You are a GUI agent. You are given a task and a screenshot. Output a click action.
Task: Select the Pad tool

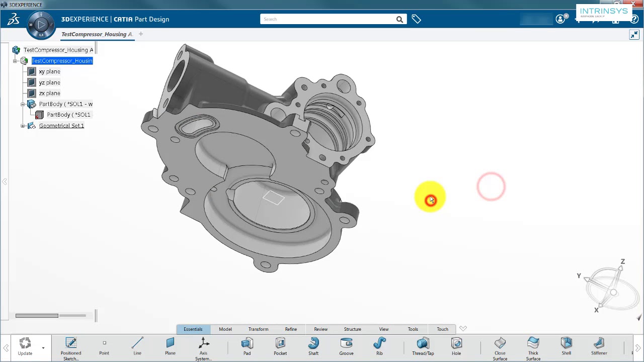pyautogui.click(x=247, y=346)
